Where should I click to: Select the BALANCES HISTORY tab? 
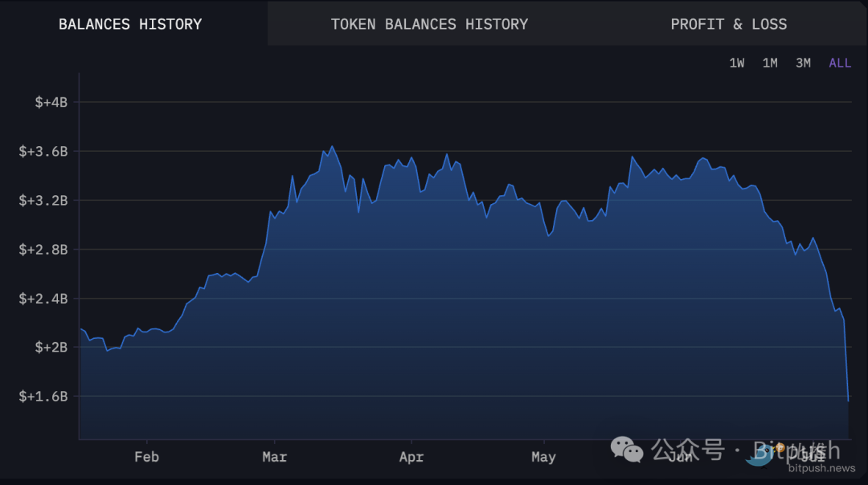130,23
